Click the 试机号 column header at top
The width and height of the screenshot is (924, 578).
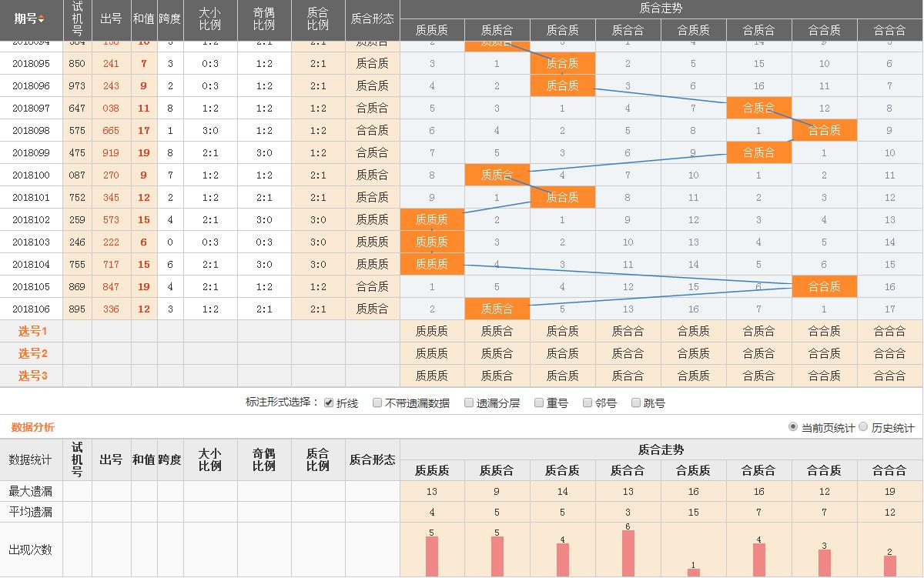click(x=77, y=18)
